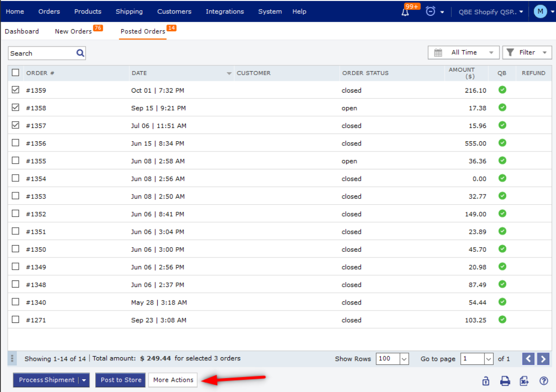
Task: Click the export to Excel icon
Action: [524, 381]
